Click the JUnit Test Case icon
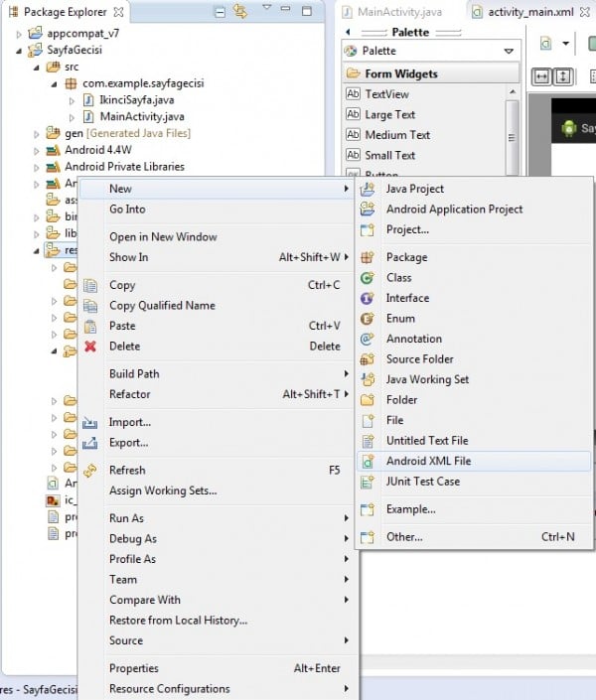The height and width of the screenshot is (700, 596). click(368, 482)
